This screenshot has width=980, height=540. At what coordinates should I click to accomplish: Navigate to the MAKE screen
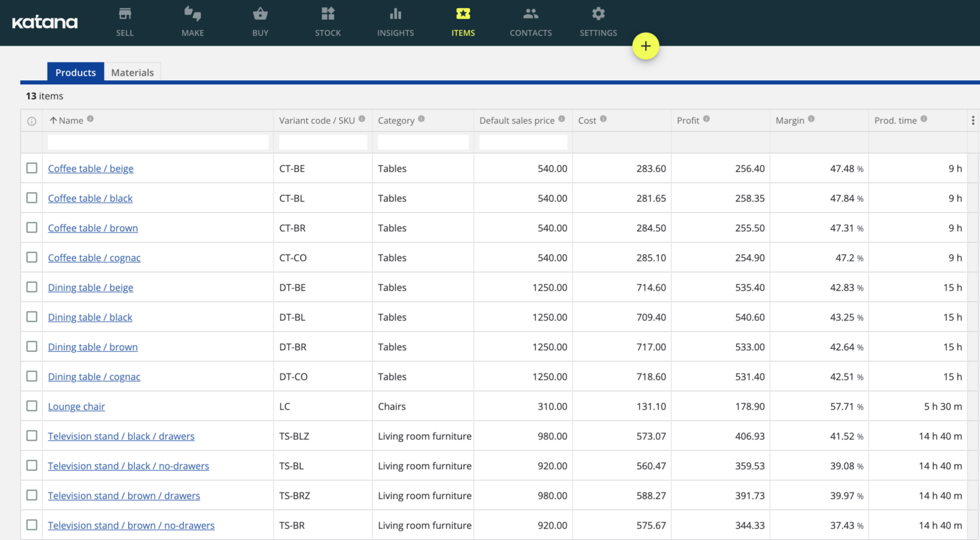tap(193, 22)
